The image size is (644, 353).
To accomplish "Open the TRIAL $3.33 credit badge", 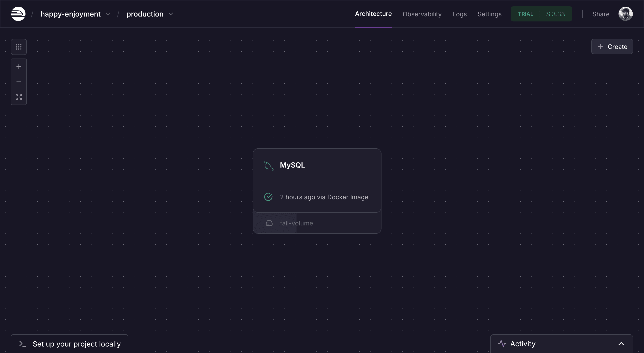I will click(x=541, y=14).
